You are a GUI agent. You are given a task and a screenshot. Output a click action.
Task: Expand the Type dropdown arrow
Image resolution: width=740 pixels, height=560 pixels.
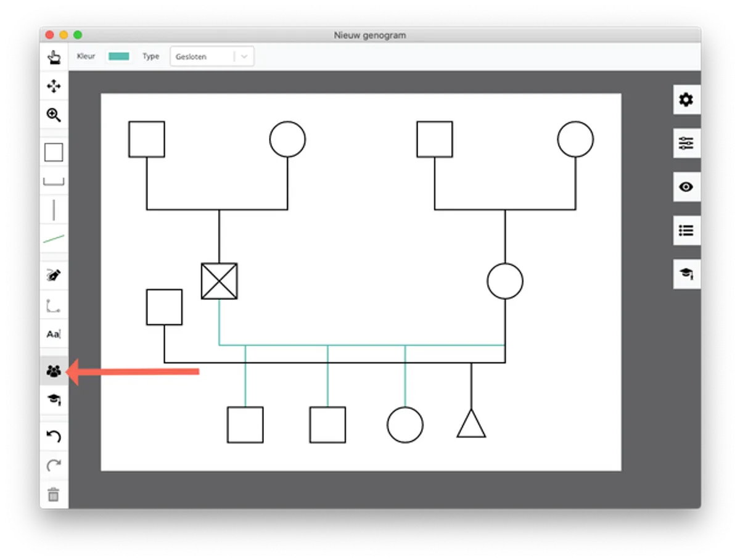pyautogui.click(x=244, y=57)
